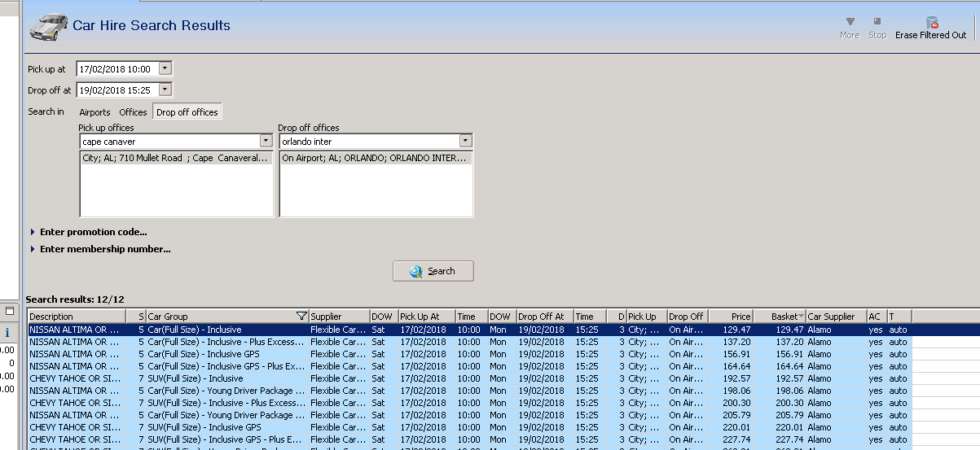Viewport: 980px width, 450px height.
Task: Select the row with price 220.01
Action: [x=468, y=427]
